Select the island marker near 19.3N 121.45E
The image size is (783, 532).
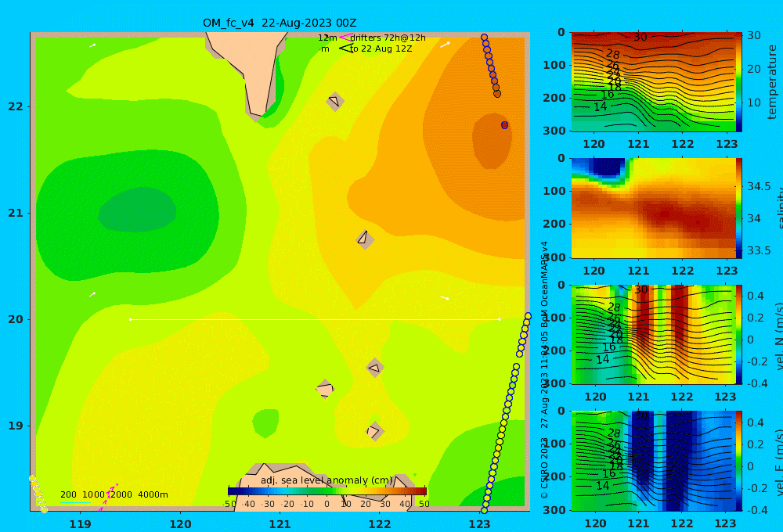325,389
